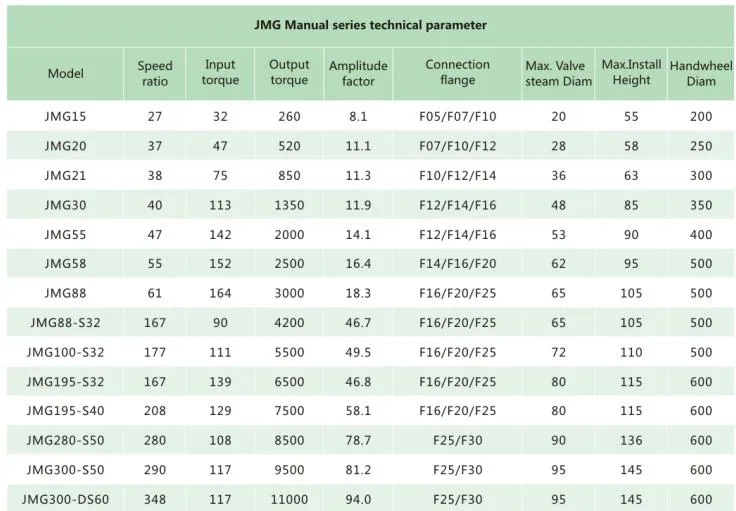Select the JMG280-S50 model cell
736x511 pixels.
[x=66, y=441]
